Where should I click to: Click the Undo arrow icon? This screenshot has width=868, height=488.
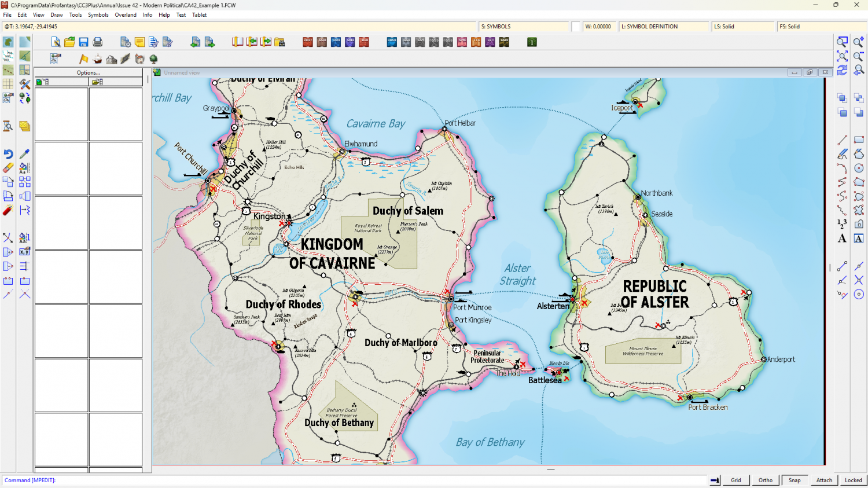click(8, 154)
